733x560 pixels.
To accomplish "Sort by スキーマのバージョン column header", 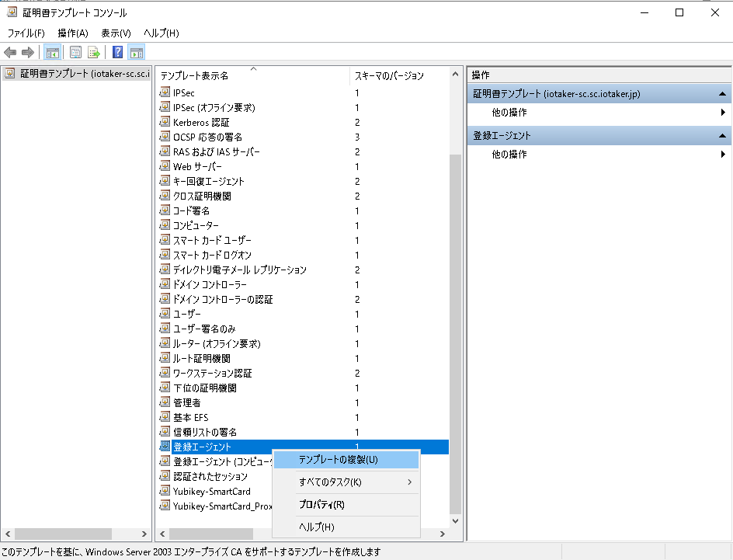I will [389, 75].
